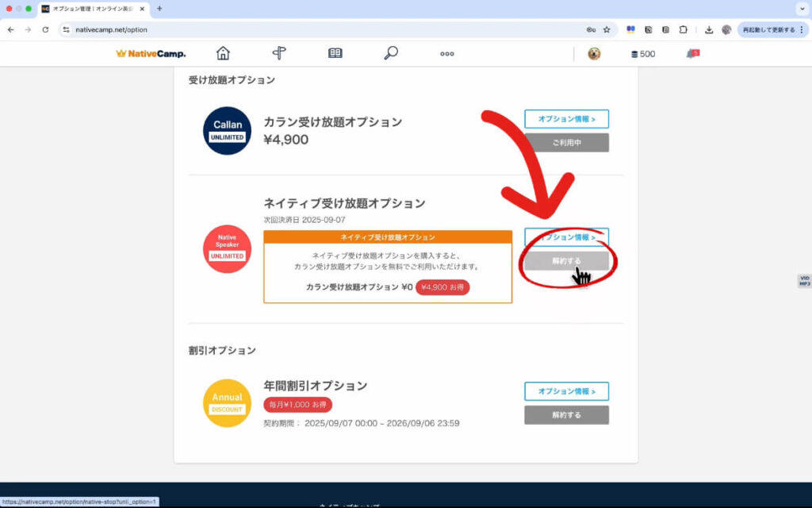Click the Chrome profile avatar
Viewport: 812px width, 508px height.
(726, 29)
